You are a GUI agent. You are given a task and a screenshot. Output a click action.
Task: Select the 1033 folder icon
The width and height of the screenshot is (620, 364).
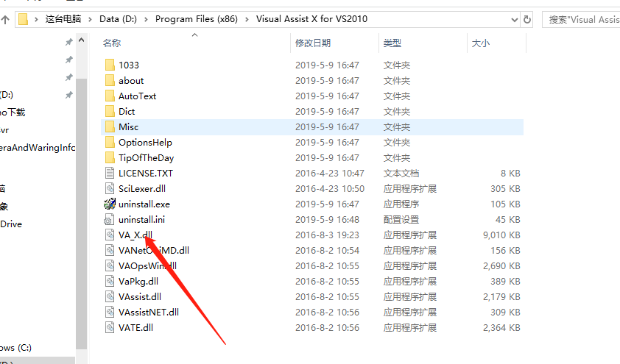coord(110,65)
